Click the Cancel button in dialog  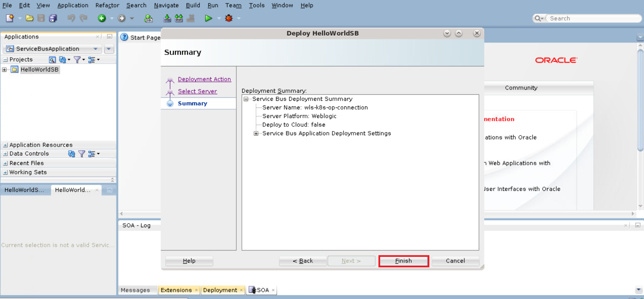tap(455, 261)
